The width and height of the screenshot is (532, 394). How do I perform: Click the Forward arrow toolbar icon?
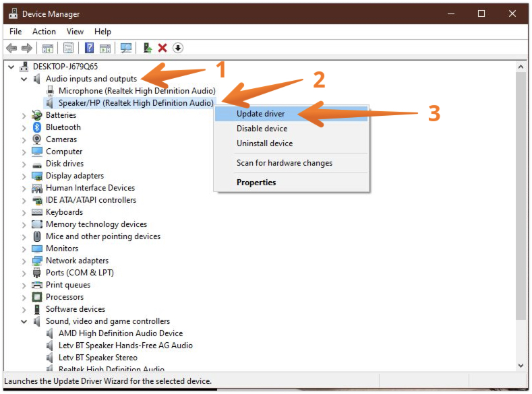(x=27, y=48)
